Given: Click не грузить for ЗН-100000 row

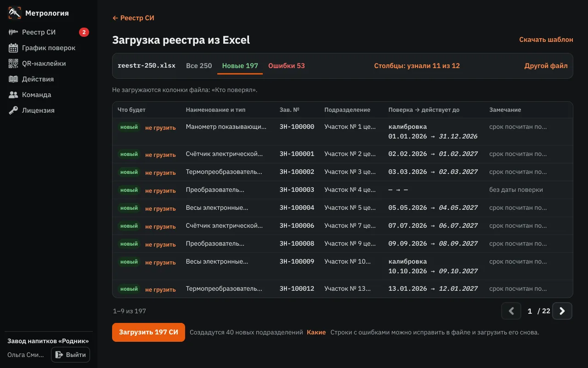Looking at the screenshot, I should (160, 128).
